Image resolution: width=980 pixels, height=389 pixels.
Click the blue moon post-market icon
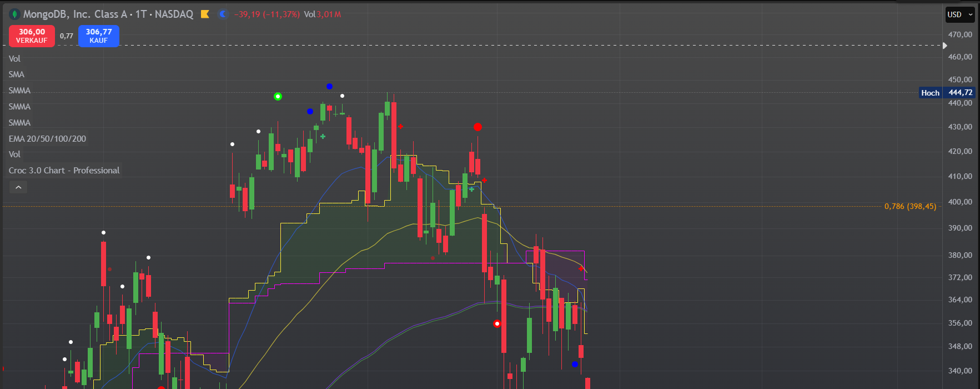(223, 14)
